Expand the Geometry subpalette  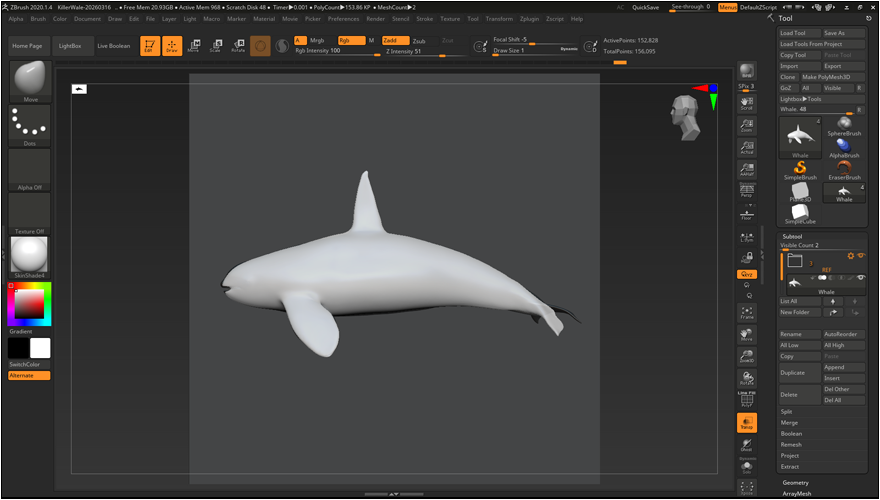795,482
